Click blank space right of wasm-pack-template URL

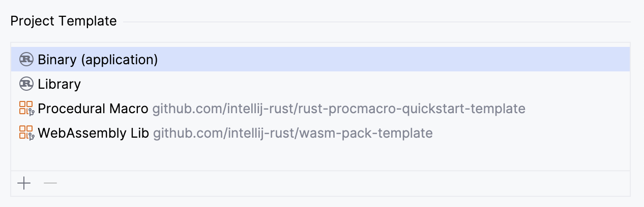point(529,133)
